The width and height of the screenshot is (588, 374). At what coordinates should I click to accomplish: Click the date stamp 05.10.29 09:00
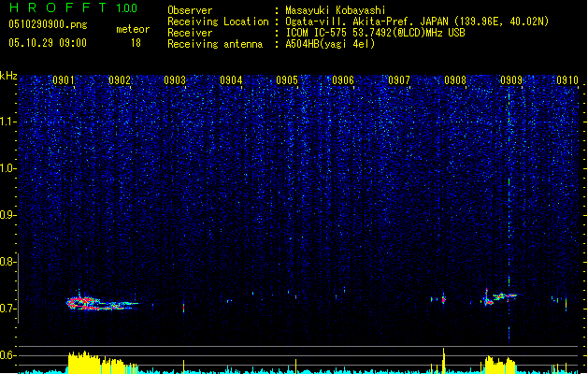click(48, 43)
